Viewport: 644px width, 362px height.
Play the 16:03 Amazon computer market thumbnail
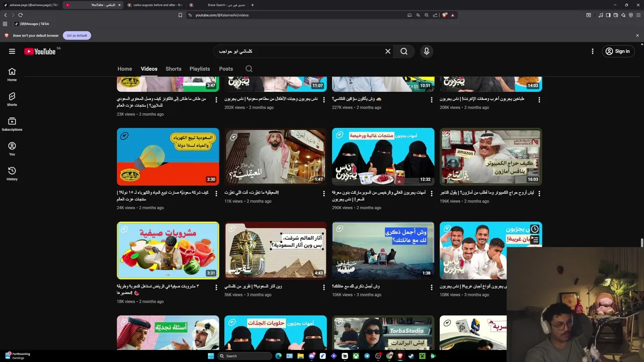point(491,157)
